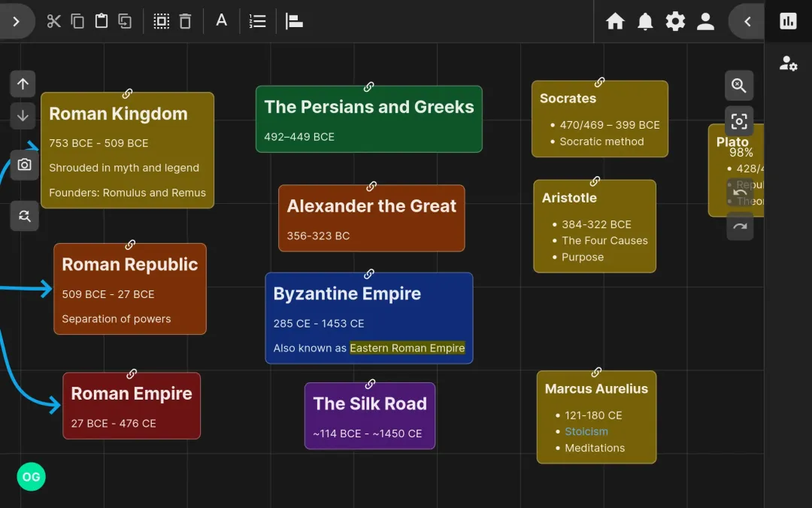This screenshot has width=812, height=508.
Task: Click the OG user avatar badge
Action: [x=31, y=476]
